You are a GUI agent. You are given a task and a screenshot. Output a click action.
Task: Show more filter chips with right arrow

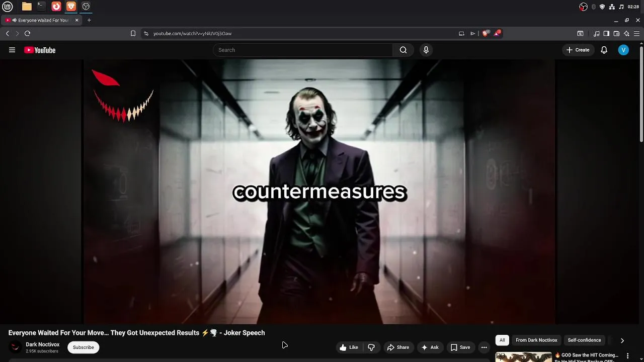(622, 340)
